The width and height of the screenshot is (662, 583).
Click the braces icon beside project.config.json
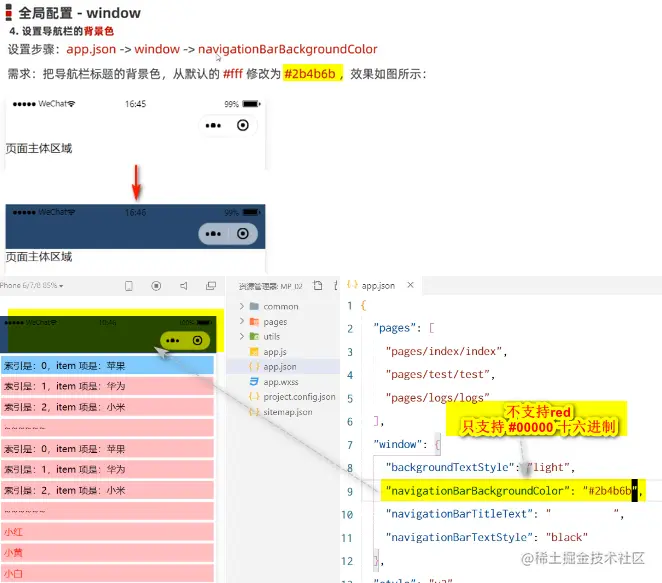tap(254, 396)
